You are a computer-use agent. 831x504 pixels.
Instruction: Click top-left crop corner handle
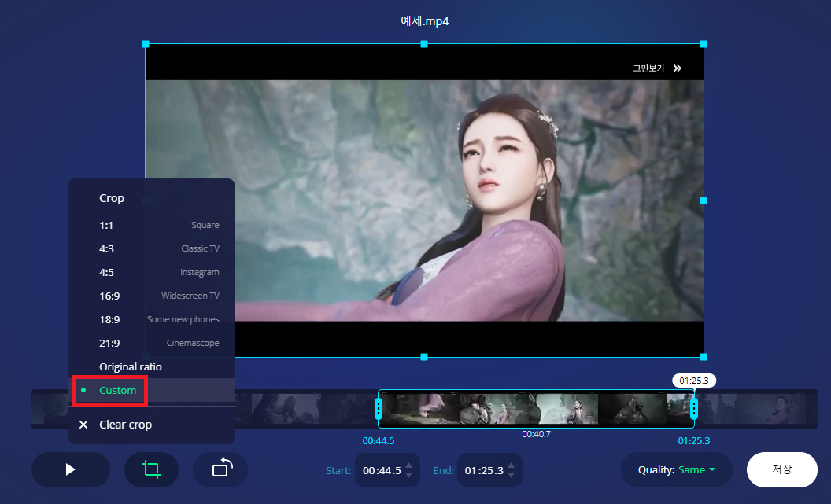(x=146, y=44)
